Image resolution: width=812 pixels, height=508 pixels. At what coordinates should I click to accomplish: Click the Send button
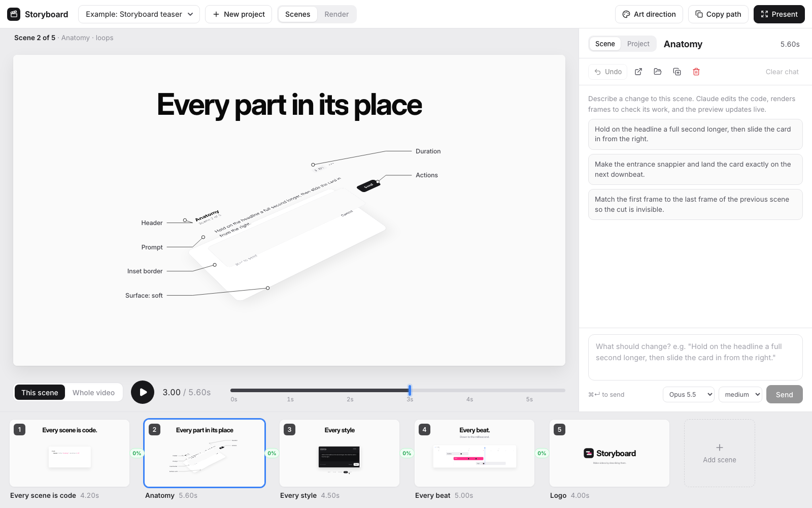pyautogui.click(x=784, y=394)
